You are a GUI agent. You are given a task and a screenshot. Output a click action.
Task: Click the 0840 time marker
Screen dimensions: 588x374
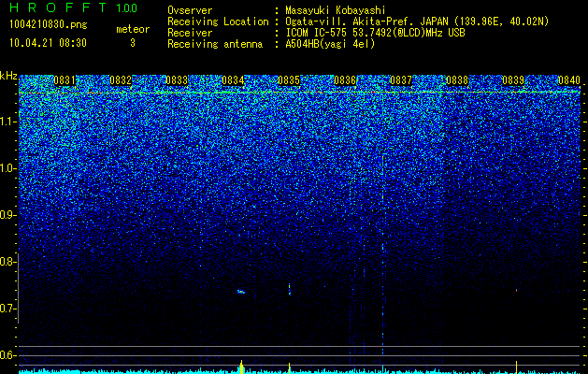tap(569, 80)
